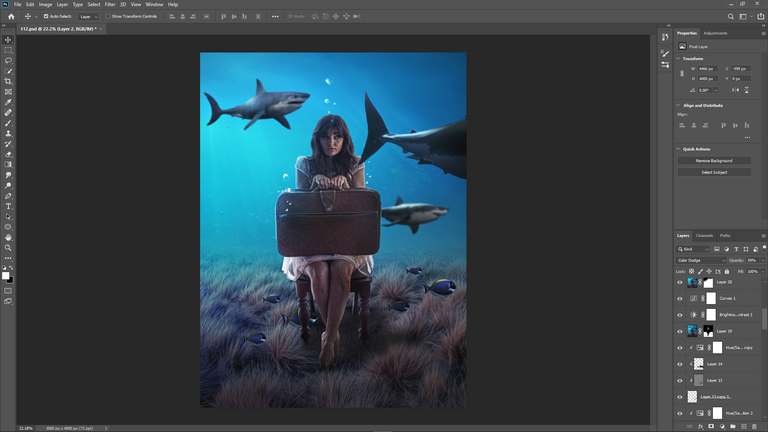768x432 pixels.
Task: Click the Select Subject button
Action: tap(714, 172)
